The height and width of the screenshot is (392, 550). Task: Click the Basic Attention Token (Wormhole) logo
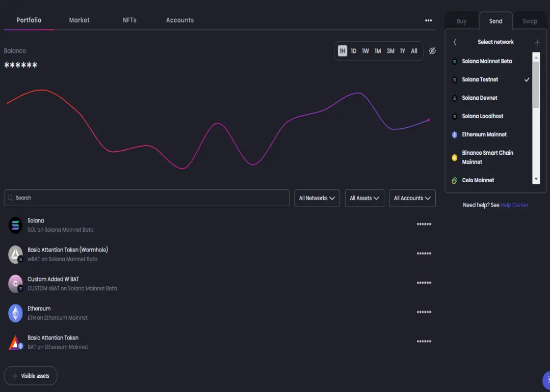15,255
